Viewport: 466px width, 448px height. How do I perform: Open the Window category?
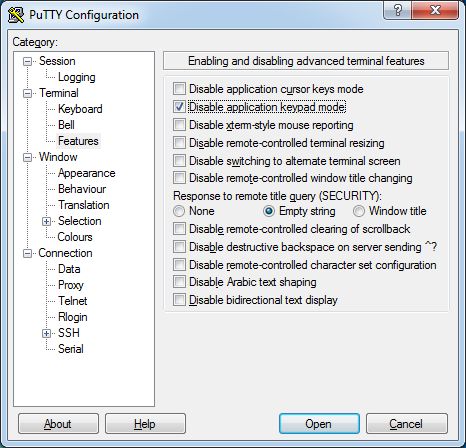[58, 157]
